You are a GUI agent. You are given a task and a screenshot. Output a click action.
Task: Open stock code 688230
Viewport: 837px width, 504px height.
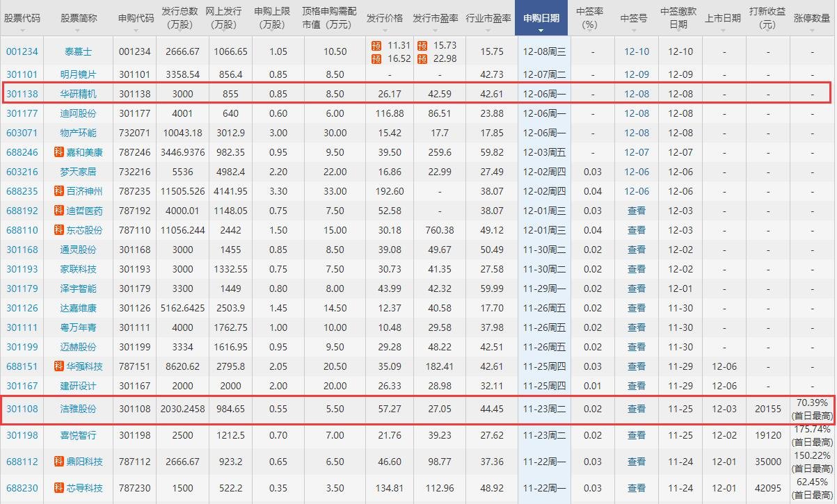[x=22, y=488]
